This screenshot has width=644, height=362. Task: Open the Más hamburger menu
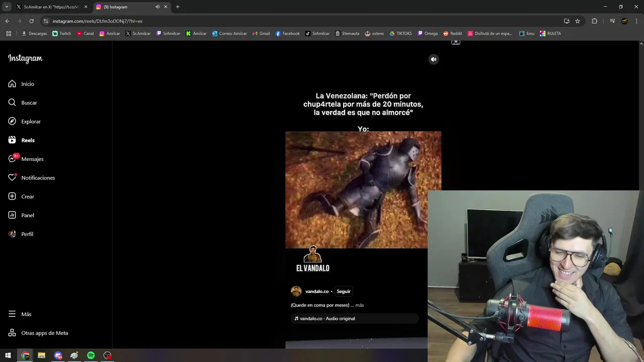[12, 314]
